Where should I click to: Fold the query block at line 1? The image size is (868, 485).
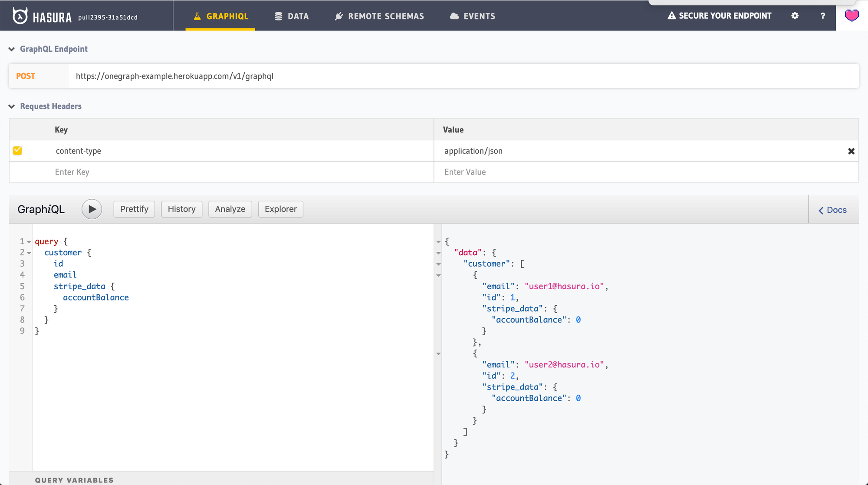click(x=29, y=242)
